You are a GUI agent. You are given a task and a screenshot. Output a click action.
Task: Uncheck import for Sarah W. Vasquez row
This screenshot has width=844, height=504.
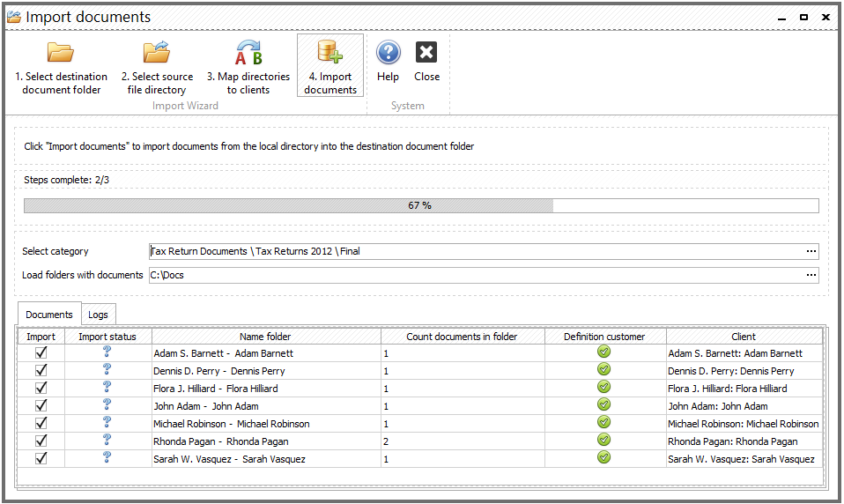(41, 458)
